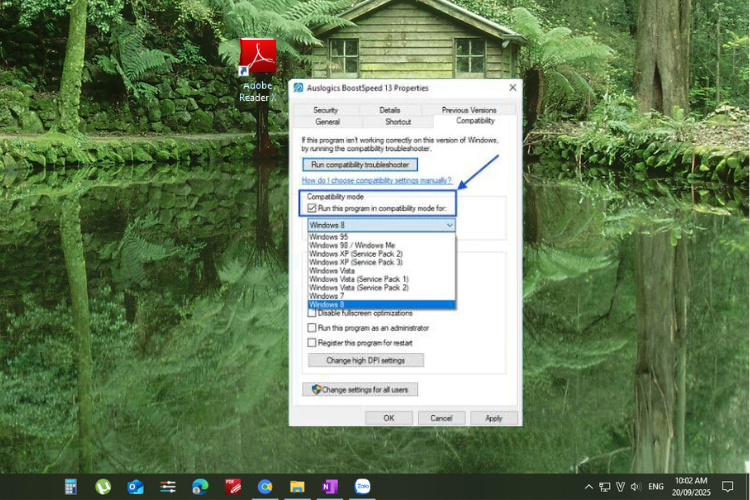Select the Compatibility tab
Viewport: 750px width, 500px height.
(475, 121)
